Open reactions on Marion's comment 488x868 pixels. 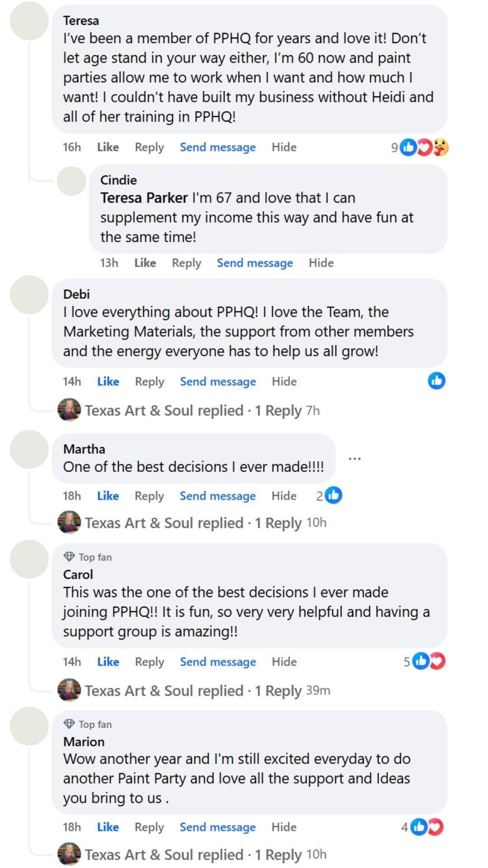[423, 827]
